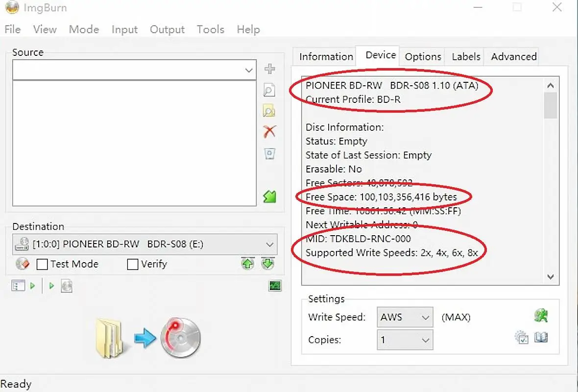The height and width of the screenshot is (392, 578).
Task: Click the 'Status: Empty' line
Action: tap(336, 142)
